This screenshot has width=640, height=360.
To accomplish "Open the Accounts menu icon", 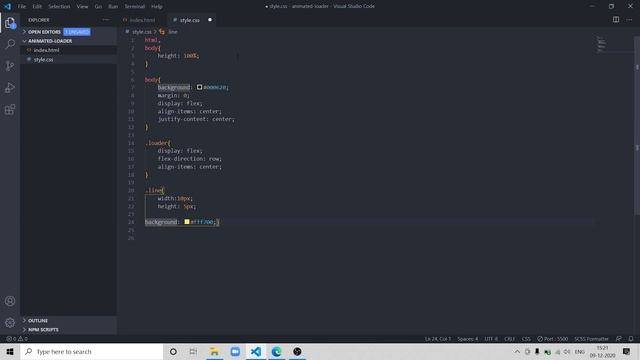I will tap(10, 301).
